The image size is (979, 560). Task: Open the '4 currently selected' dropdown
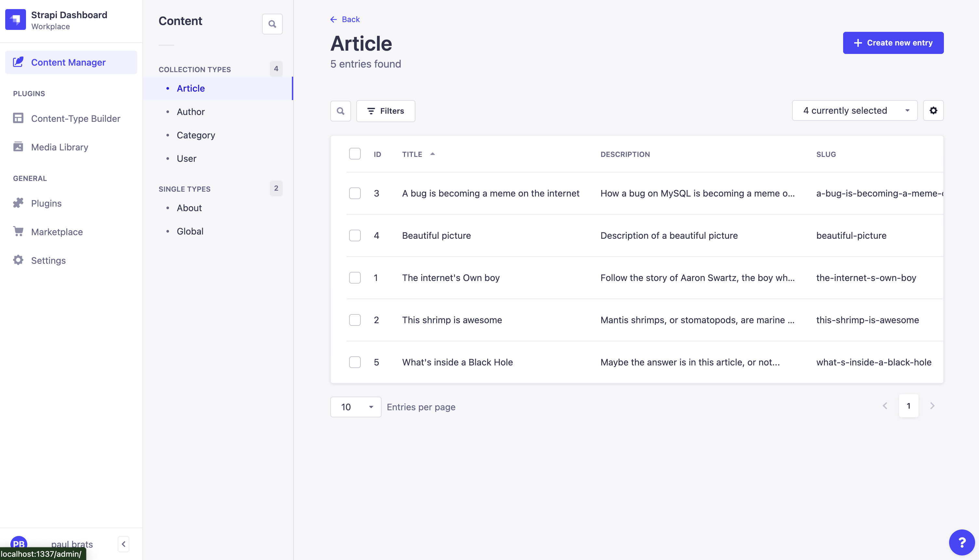[x=854, y=111]
